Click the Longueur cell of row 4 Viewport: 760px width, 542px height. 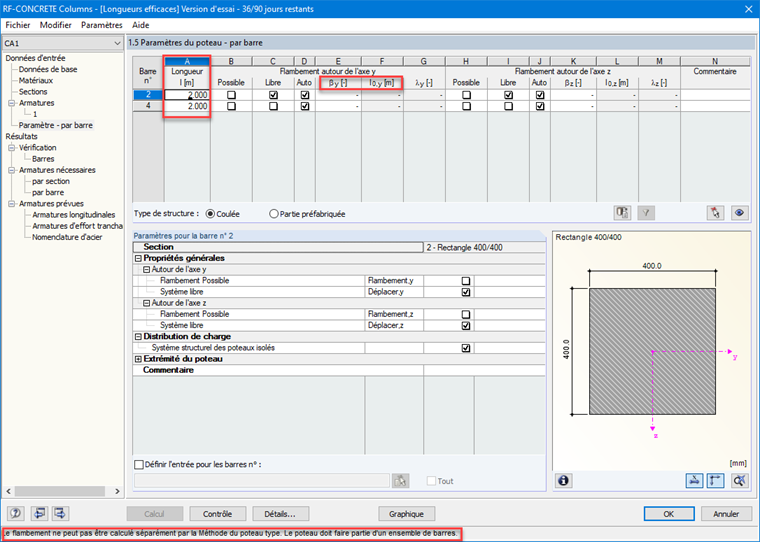tap(187, 106)
